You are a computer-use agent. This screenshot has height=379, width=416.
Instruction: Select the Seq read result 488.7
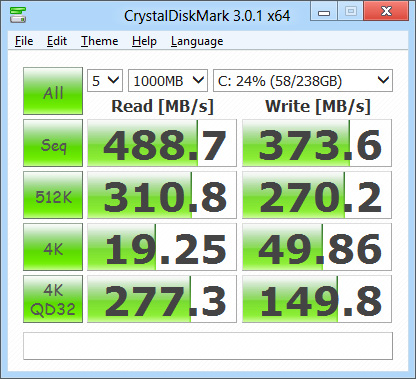tap(162, 143)
